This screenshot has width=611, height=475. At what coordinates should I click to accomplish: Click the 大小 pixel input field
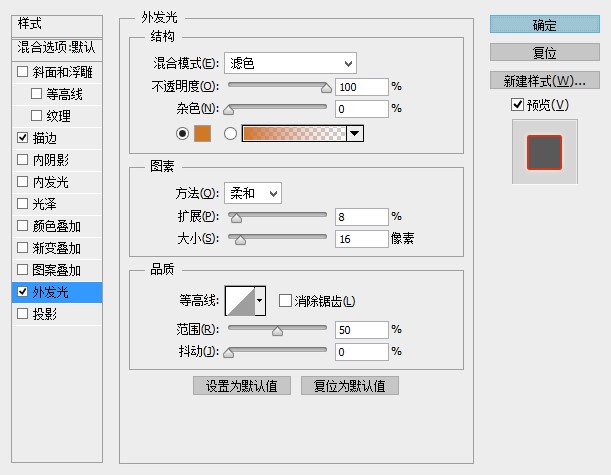pyautogui.click(x=362, y=239)
